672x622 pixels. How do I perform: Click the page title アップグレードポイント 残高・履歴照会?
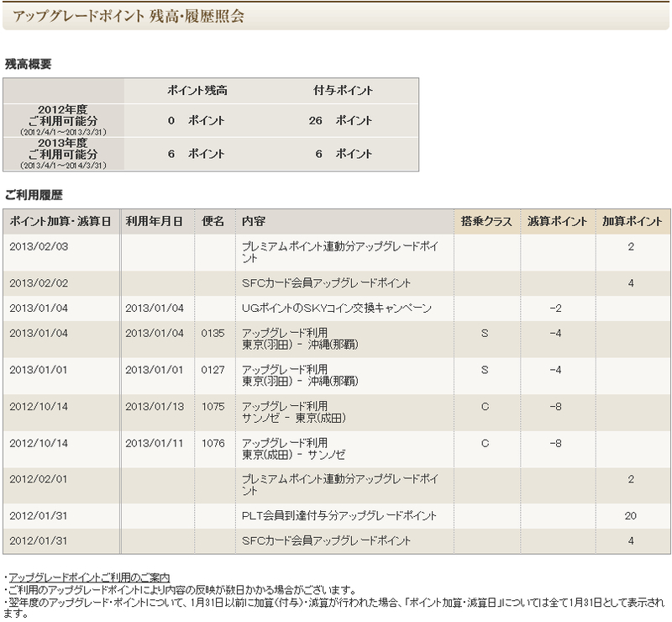coord(129,16)
